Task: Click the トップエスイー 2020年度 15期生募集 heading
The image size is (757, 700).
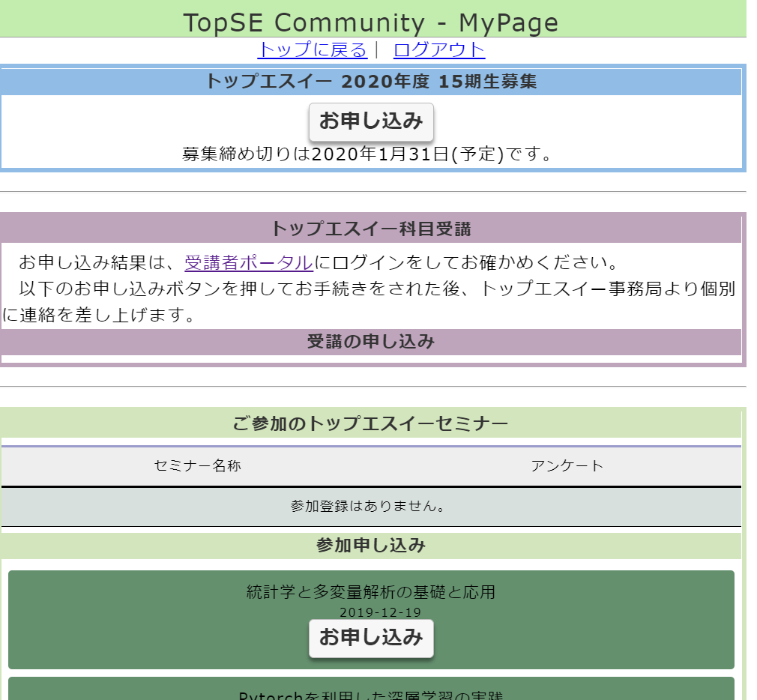Action: [x=371, y=82]
